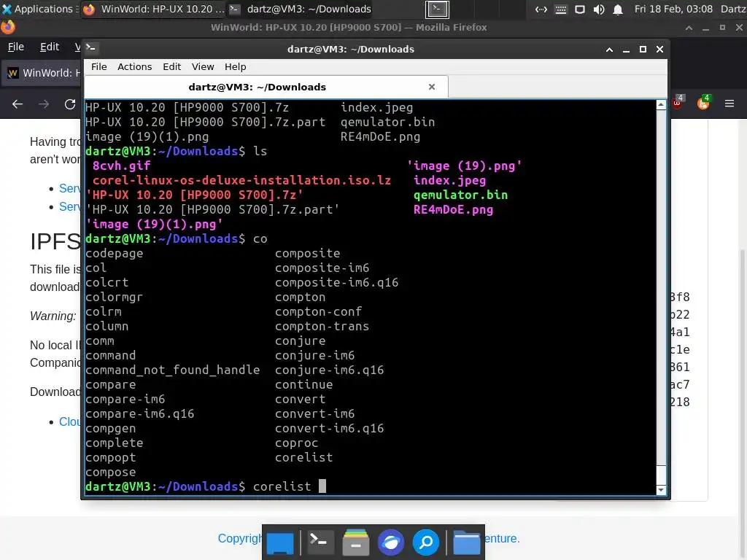Click the WinWorld tab favicon
The height and width of the screenshot is (560, 747).
pyautogui.click(x=13, y=73)
